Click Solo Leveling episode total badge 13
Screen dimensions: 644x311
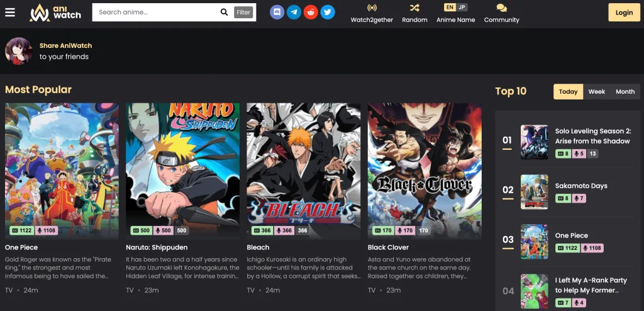pyautogui.click(x=592, y=154)
